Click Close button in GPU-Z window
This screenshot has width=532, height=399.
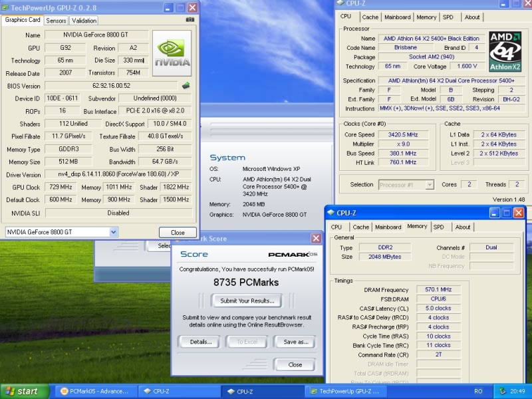[x=178, y=232]
